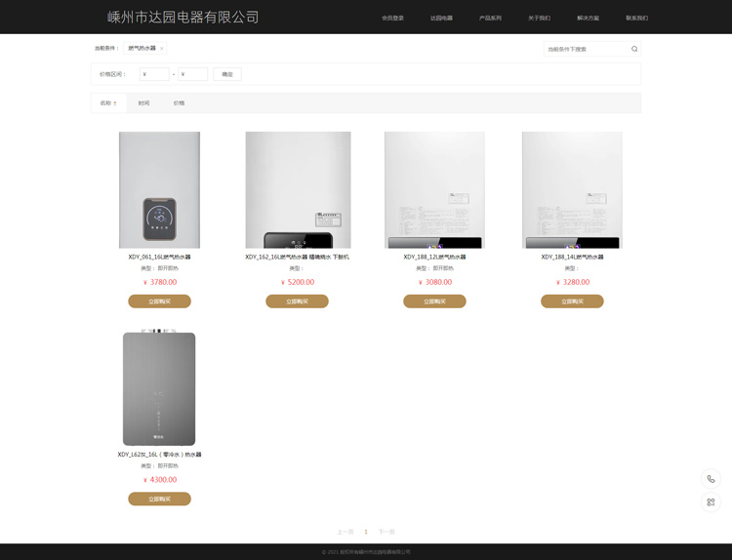Click 确定 to apply price range
This screenshot has width=732, height=560.
tap(227, 74)
